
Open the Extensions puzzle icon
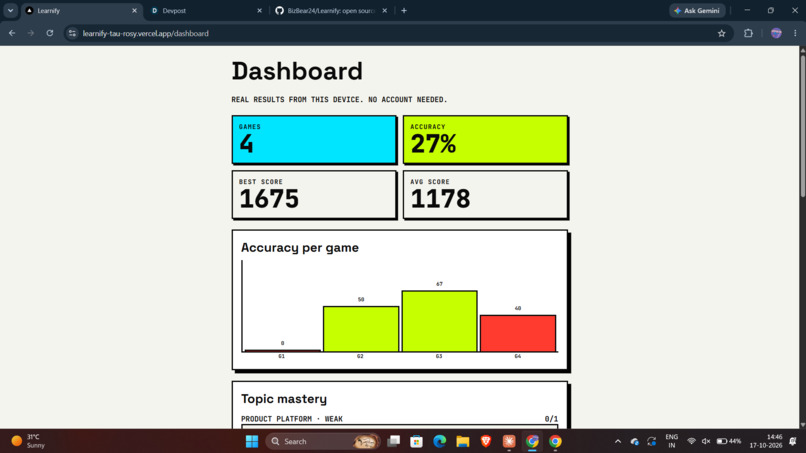pos(748,33)
